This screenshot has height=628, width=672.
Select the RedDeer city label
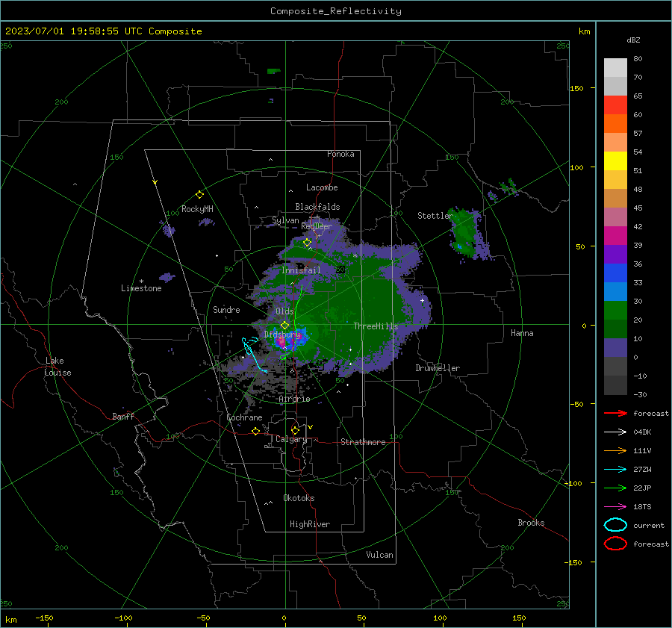pos(317,226)
